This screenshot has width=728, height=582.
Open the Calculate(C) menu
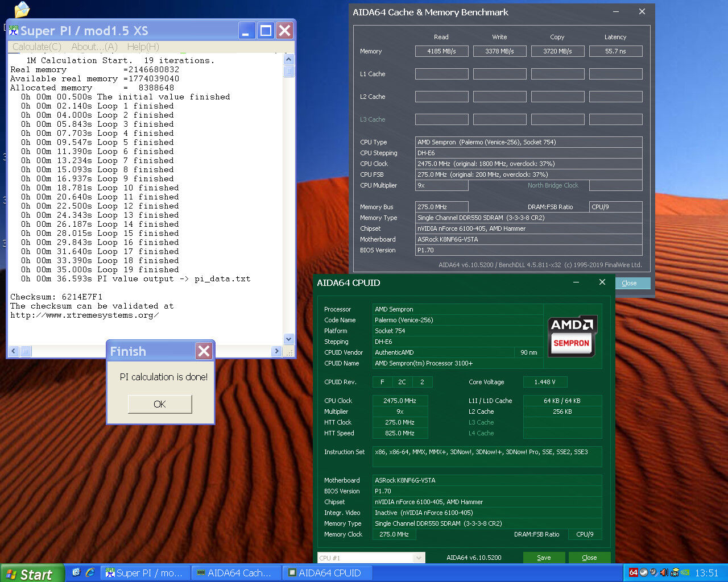[37, 47]
